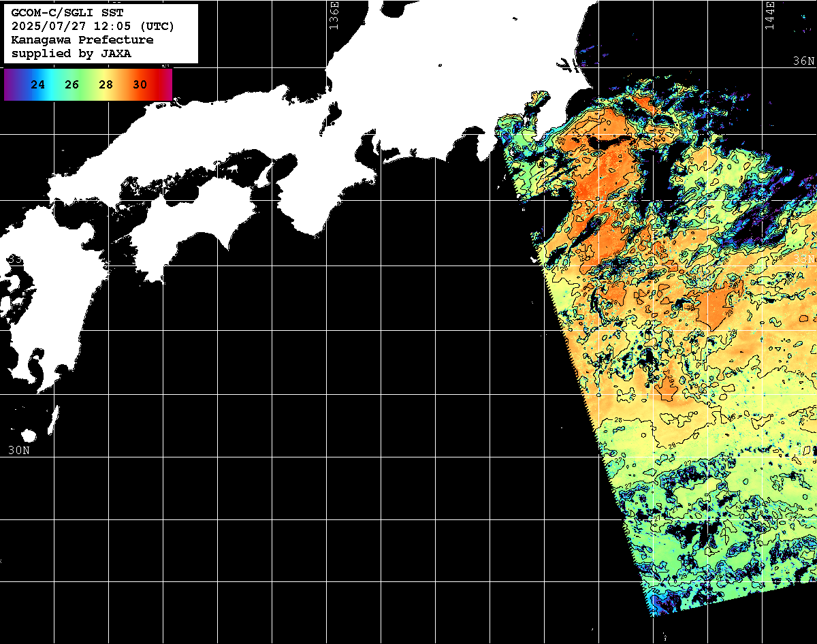Image resolution: width=817 pixels, height=644 pixels.
Task: Click the "supplied by JAXA" credit text
Action: (x=71, y=54)
